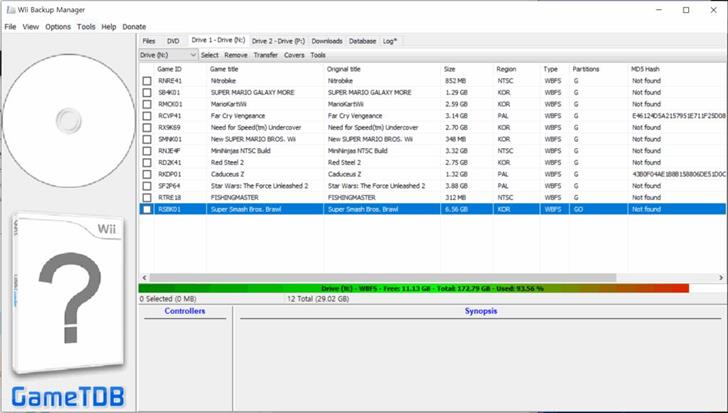Click the 312 MB size cell
Screen dimensions: 728x413
tap(455, 198)
